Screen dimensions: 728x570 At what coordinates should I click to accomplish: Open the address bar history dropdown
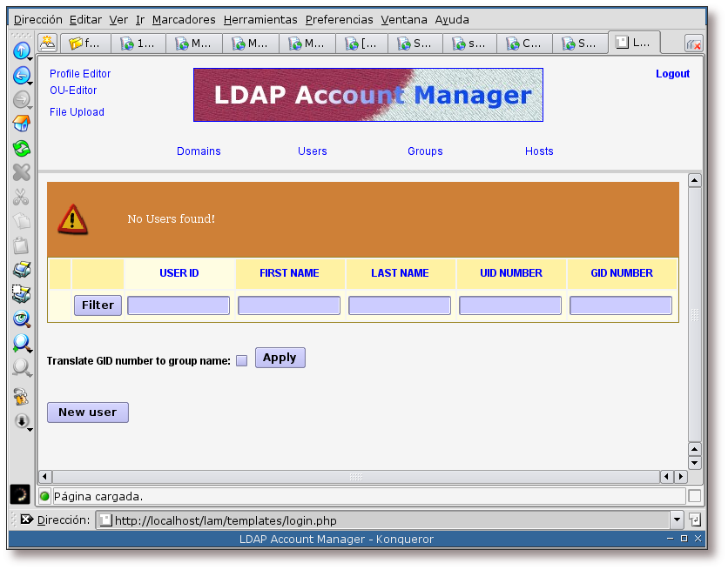click(677, 520)
